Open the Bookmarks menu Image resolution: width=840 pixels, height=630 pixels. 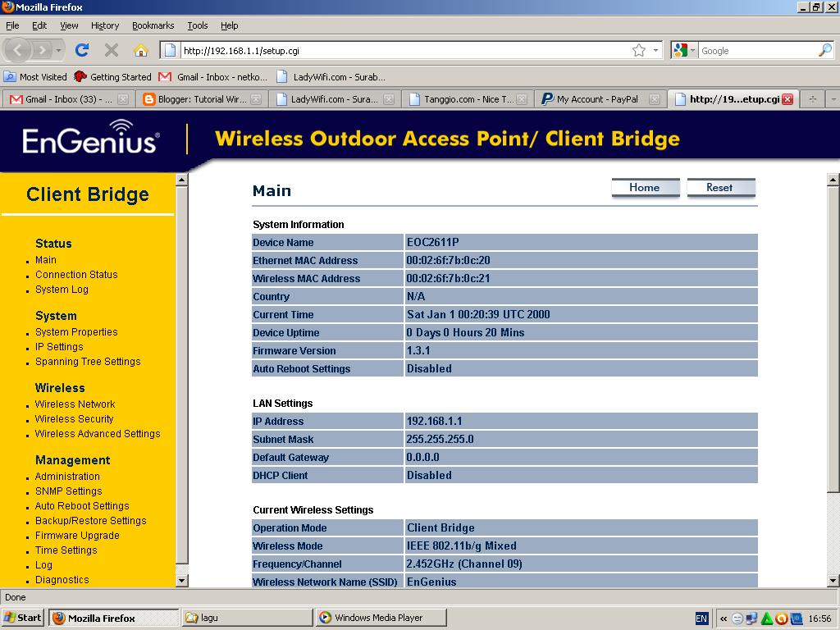(x=153, y=25)
